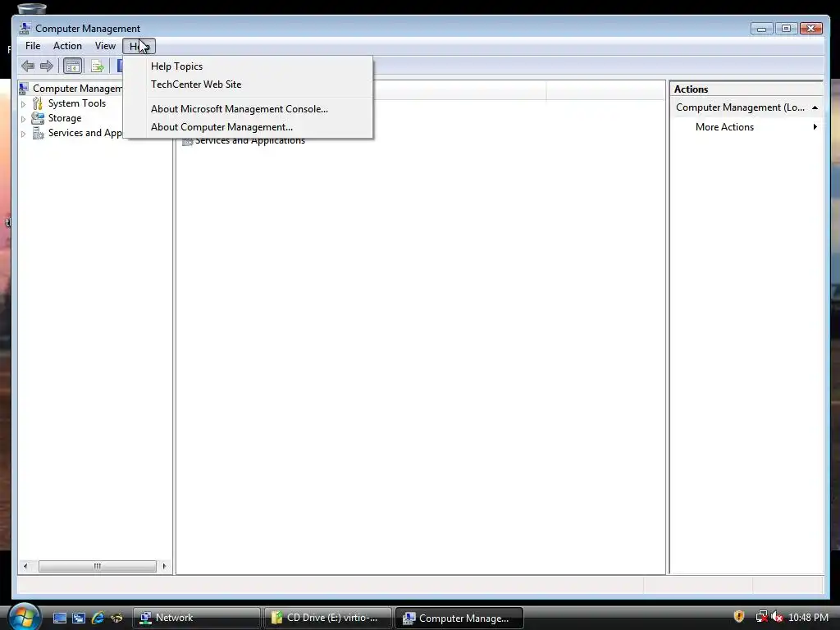Click the 10:48 PM taskbar clock
Screen dimensions: 840x630
tap(808, 618)
